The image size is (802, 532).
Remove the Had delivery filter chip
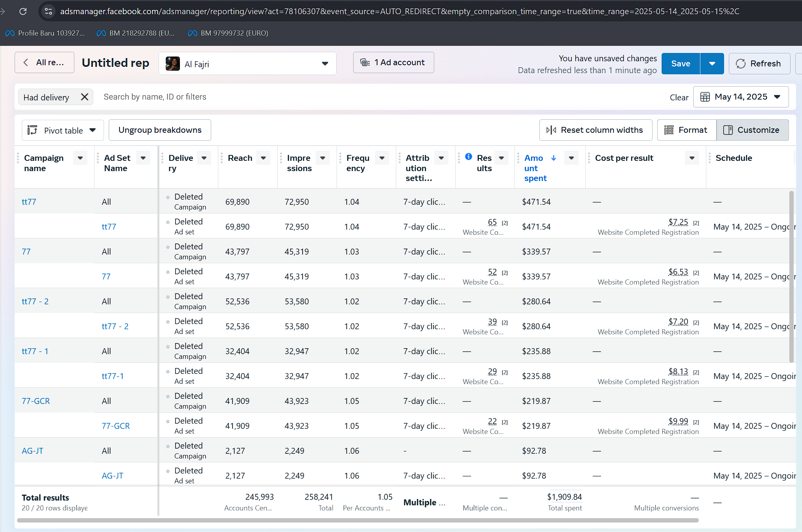tap(84, 97)
